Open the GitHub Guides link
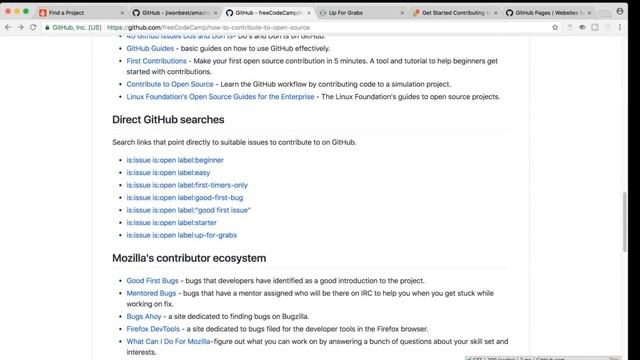The height and width of the screenshot is (360, 640). pyautogui.click(x=150, y=48)
